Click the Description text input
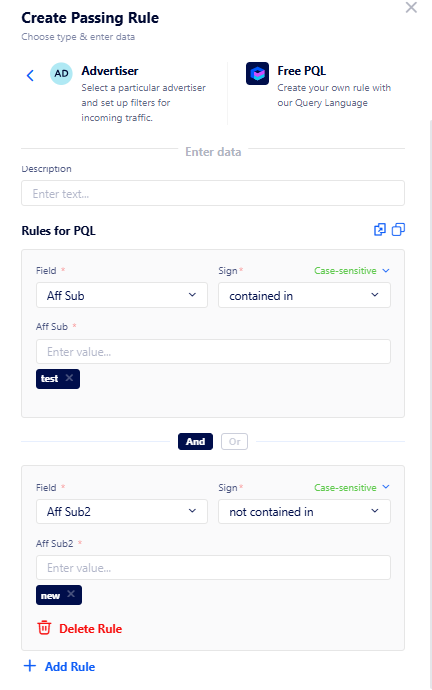The image size is (432, 690). [213, 193]
